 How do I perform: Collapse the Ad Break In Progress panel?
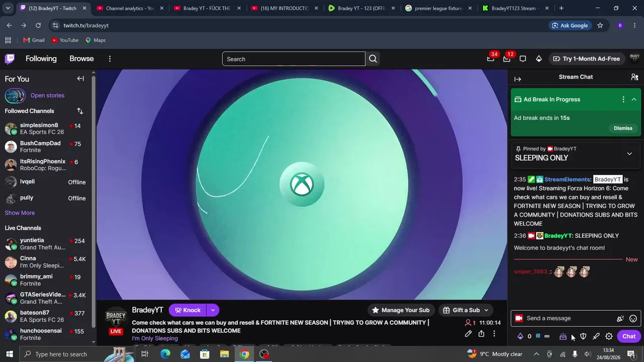(634, 100)
